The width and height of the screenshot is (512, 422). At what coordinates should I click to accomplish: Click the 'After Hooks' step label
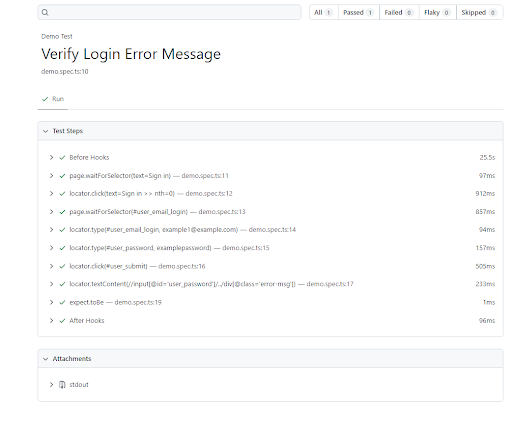[x=87, y=321]
